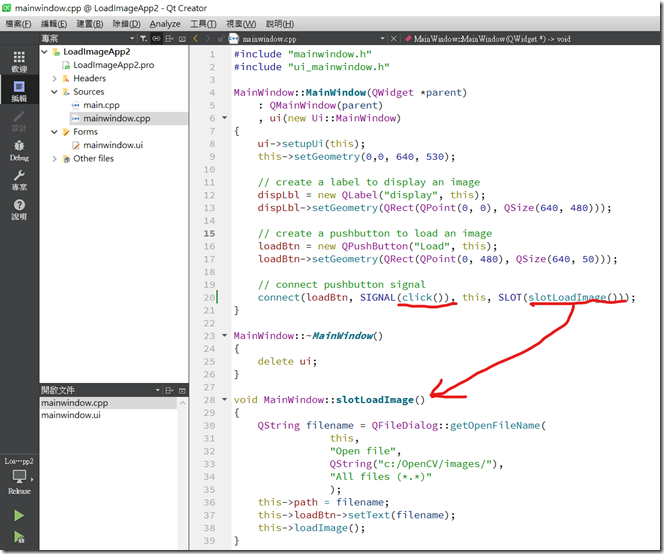Open mainwindow.ui in project tree
664x554 pixels.
pos(112,145)
